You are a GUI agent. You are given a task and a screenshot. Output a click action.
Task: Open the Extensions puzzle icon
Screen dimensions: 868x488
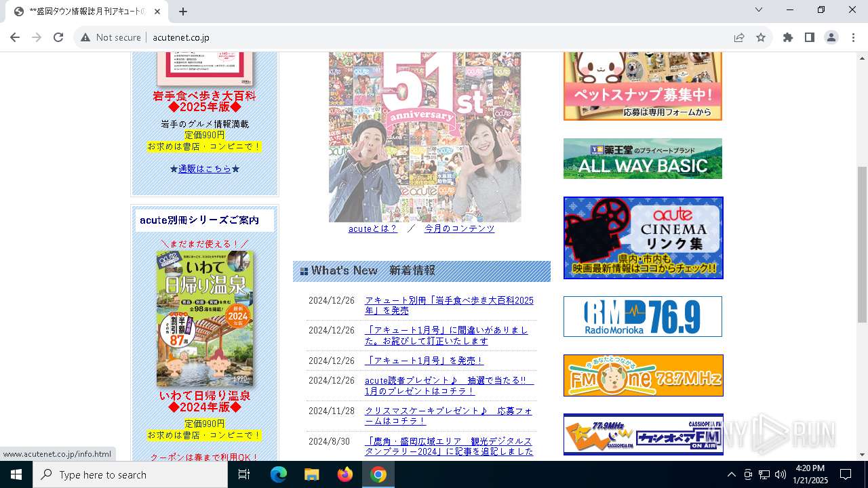(788, 37)
